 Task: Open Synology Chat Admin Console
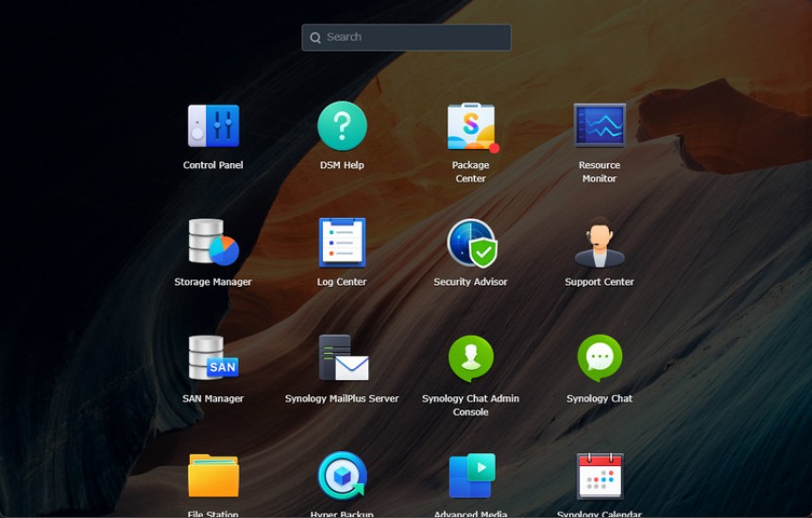(x=470, y=359)
